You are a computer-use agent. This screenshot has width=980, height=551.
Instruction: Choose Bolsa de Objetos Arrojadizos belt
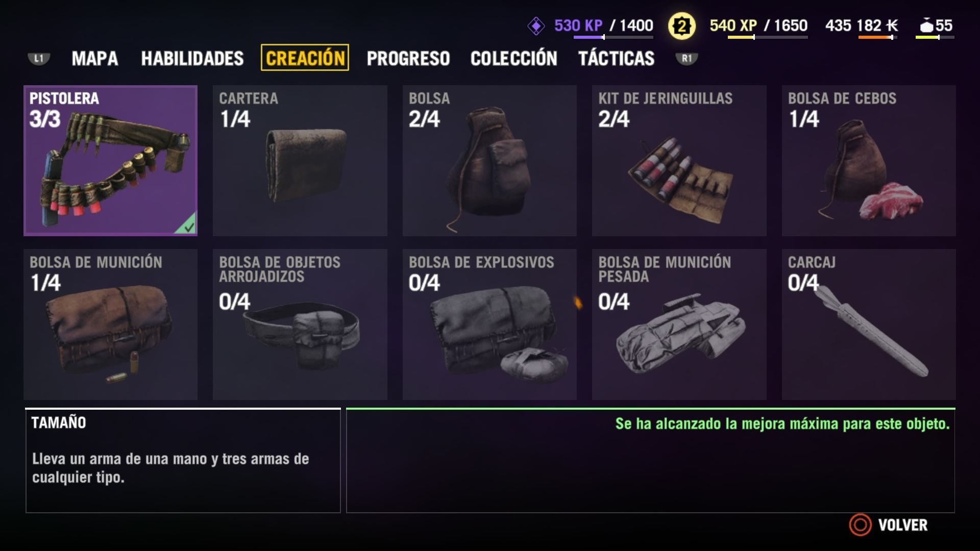[x=300, y=324]
